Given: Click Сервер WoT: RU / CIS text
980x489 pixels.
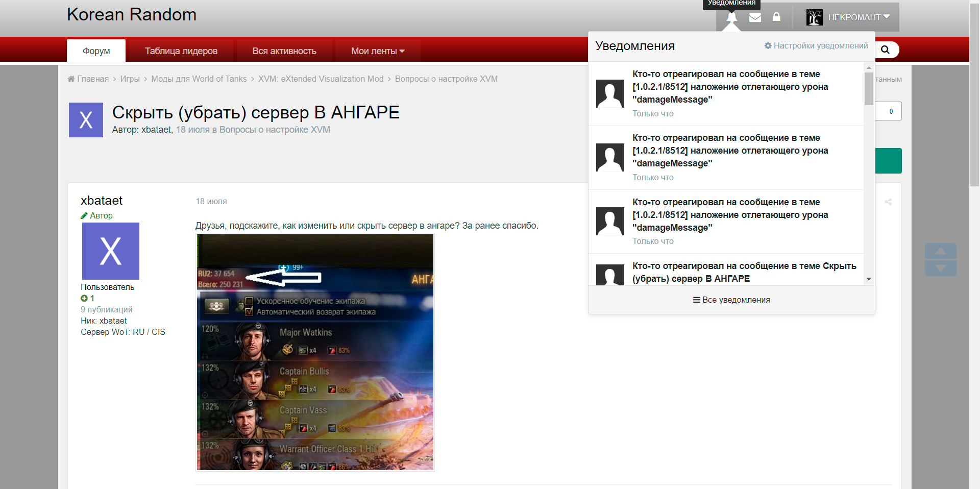Looking at the screenshot, I should click(x=123, y=332).
